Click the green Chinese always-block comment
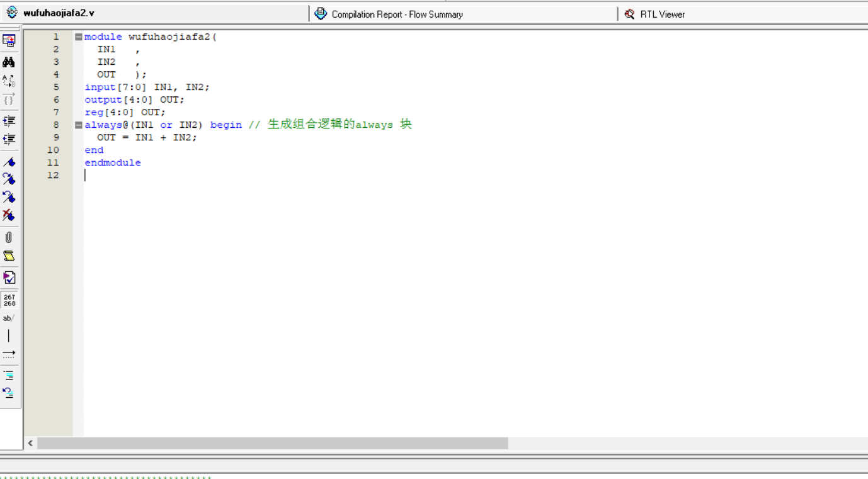 pos(330,125)
